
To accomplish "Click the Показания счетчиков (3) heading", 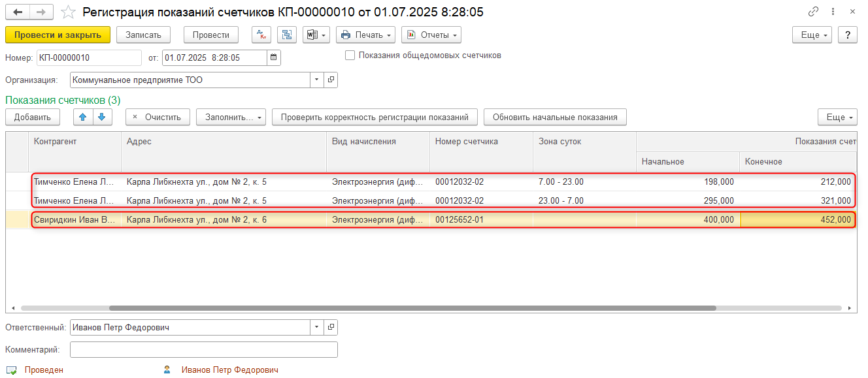I will click(x=63, y=100).
